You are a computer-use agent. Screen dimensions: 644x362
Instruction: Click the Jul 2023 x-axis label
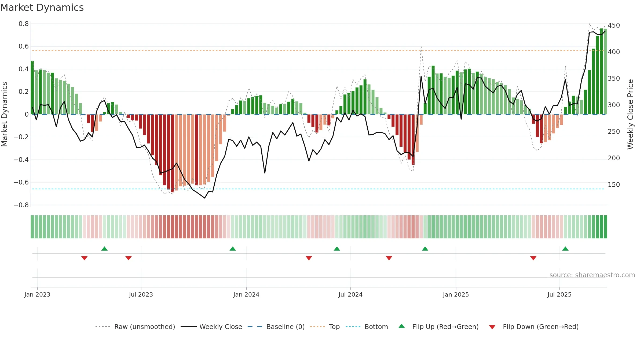click(141, 294)
